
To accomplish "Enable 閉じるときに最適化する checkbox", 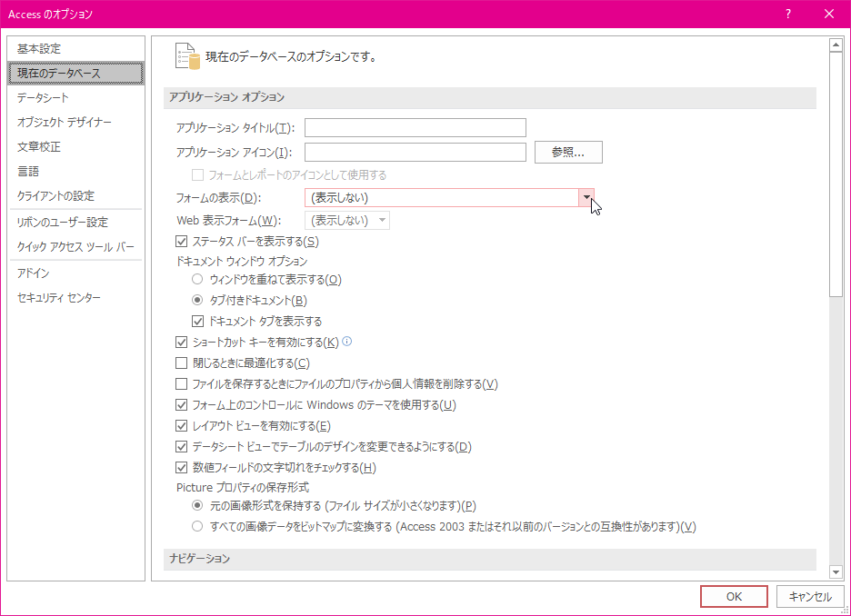I will coord(181,363).
